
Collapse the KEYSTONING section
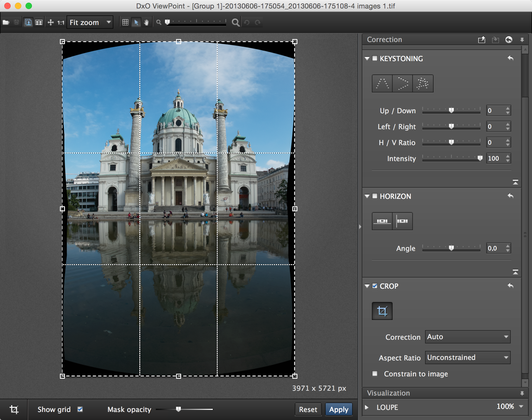367,58
